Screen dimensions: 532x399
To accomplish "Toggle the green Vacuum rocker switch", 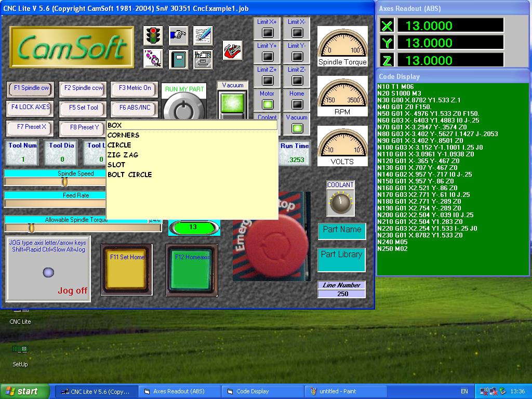I will click(232, 103).
